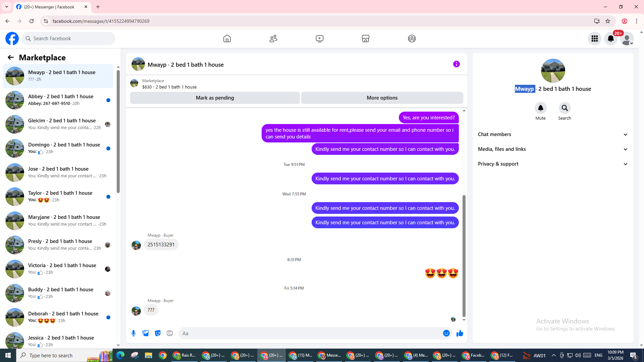644x362 pixels.
Task: Open the Home tab
Action: tap(227, 39)
